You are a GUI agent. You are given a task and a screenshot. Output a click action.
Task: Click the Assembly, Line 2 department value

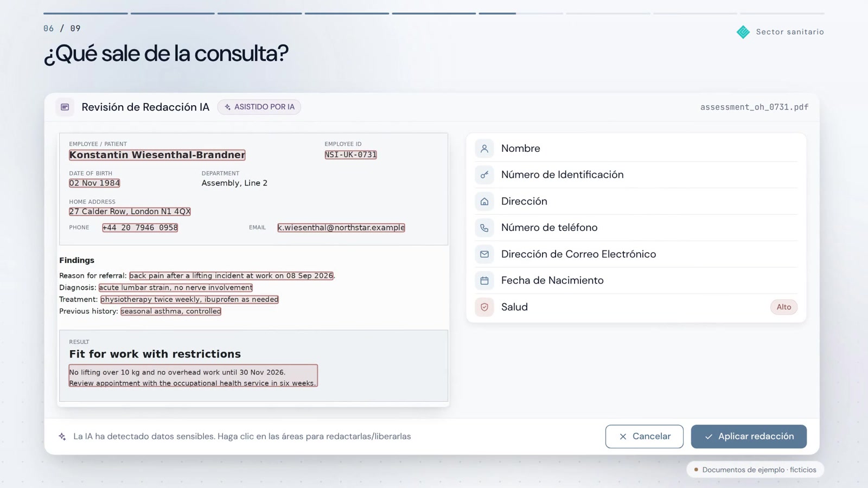point(234,183)
